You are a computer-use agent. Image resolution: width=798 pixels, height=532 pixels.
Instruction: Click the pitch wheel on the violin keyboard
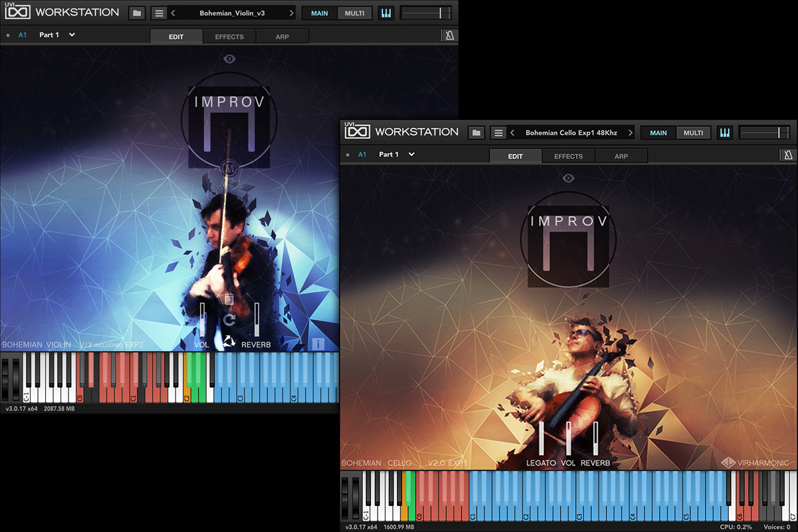point(6,379)
